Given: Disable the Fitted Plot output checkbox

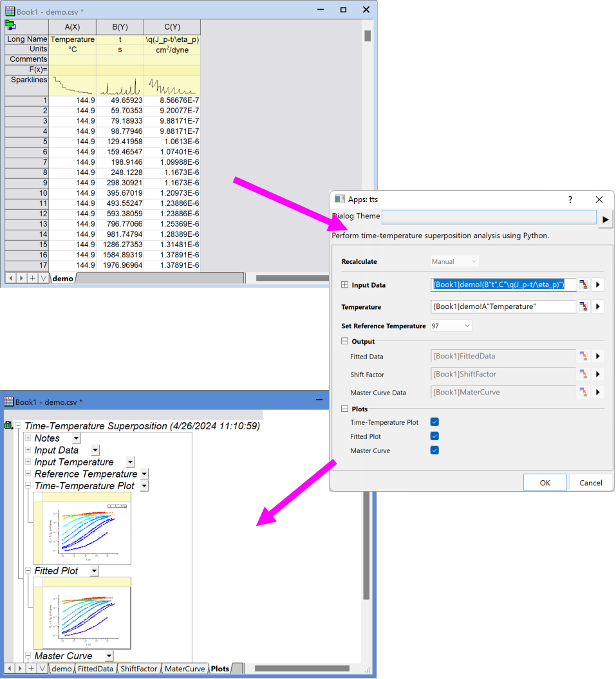Looking at the screenshot, I should point(434,436).
